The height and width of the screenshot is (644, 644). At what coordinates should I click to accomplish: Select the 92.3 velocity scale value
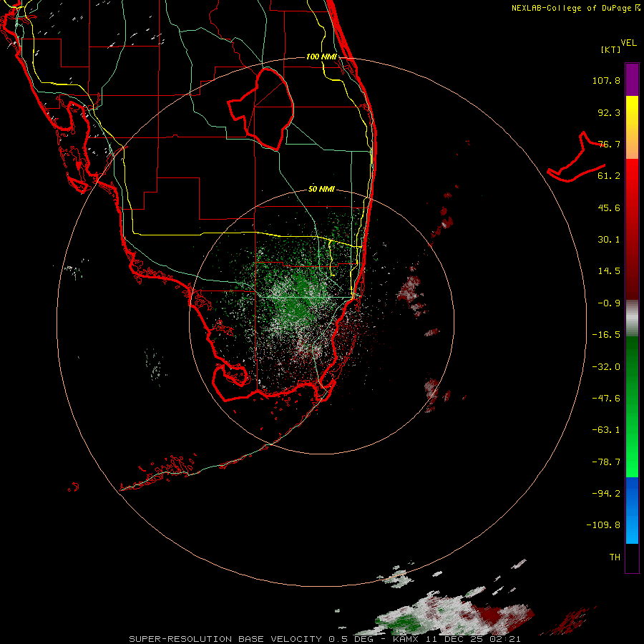pyautogui.click(x=609, y=112)
